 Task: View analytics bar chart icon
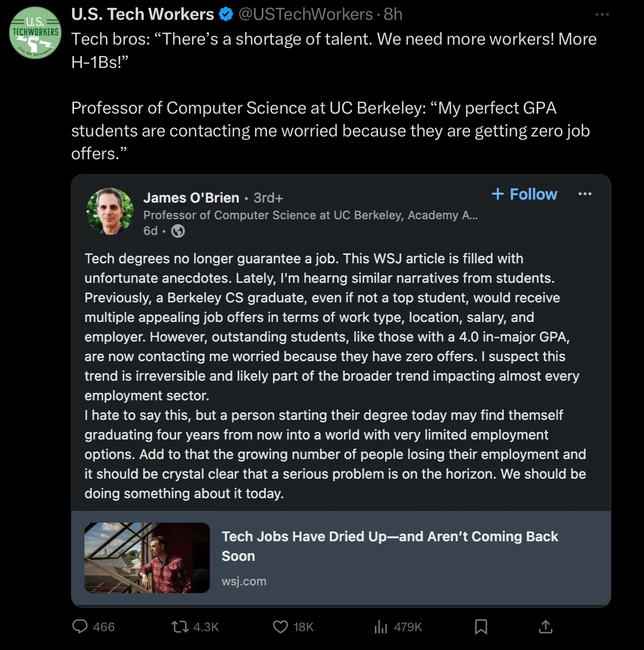[x=381, y=627]
